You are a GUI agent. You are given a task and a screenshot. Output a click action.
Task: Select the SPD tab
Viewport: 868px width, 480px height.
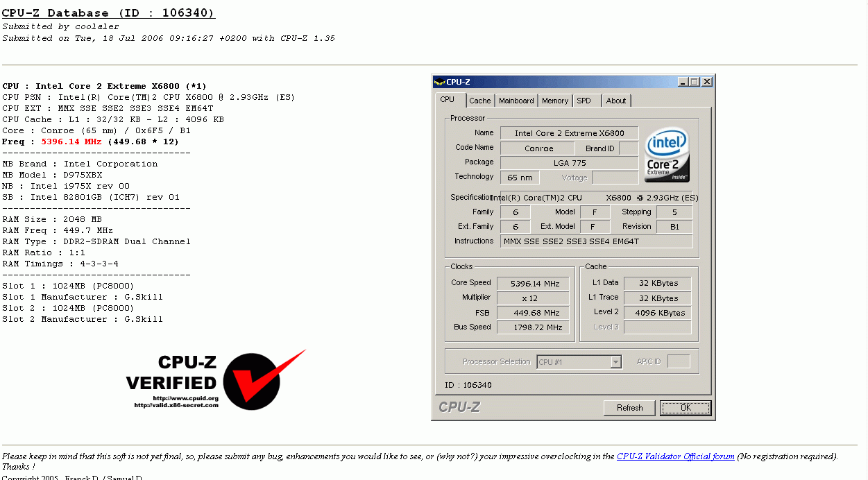[584, 101]
